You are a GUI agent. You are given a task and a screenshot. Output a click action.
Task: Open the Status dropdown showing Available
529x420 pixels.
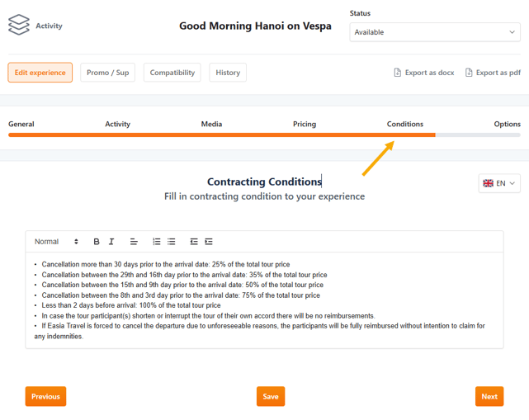[434, 32]
